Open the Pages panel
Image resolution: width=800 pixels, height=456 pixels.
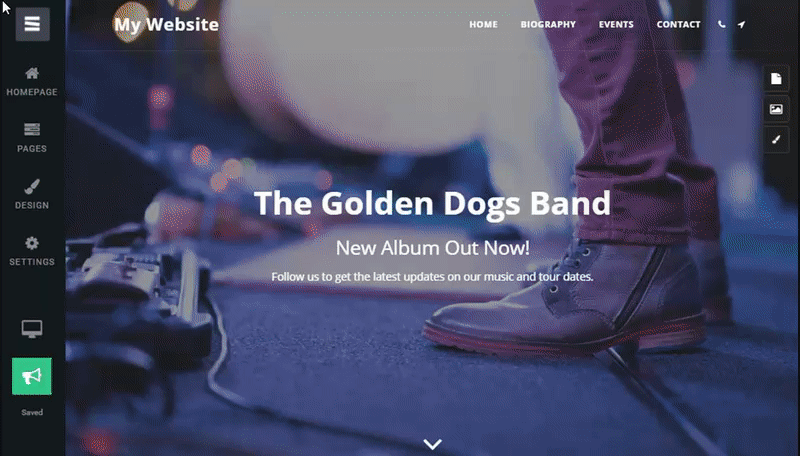tap(32, 138)
